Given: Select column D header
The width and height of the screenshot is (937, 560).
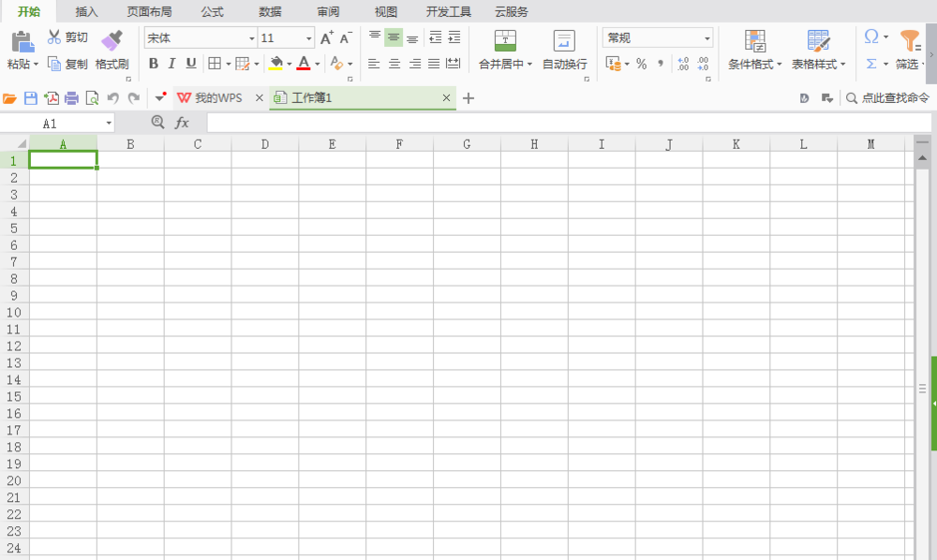Looking at the screenshot, I should point(265,144).
